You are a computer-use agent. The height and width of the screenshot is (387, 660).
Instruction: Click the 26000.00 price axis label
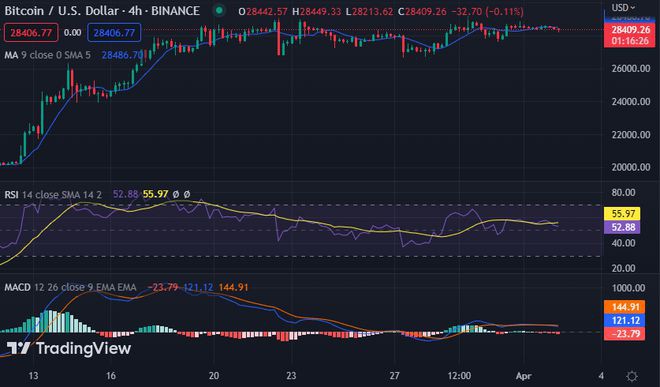631,69
